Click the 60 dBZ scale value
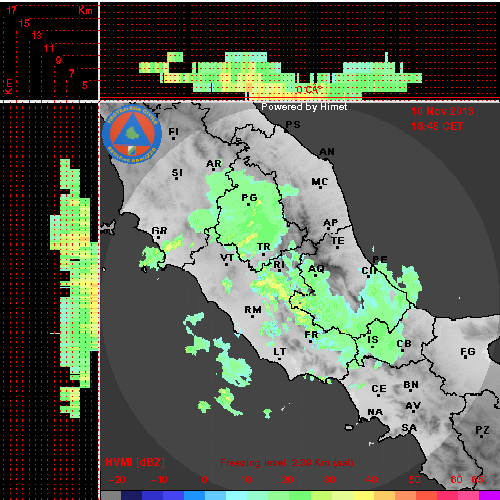 click(x=456, y=480)
